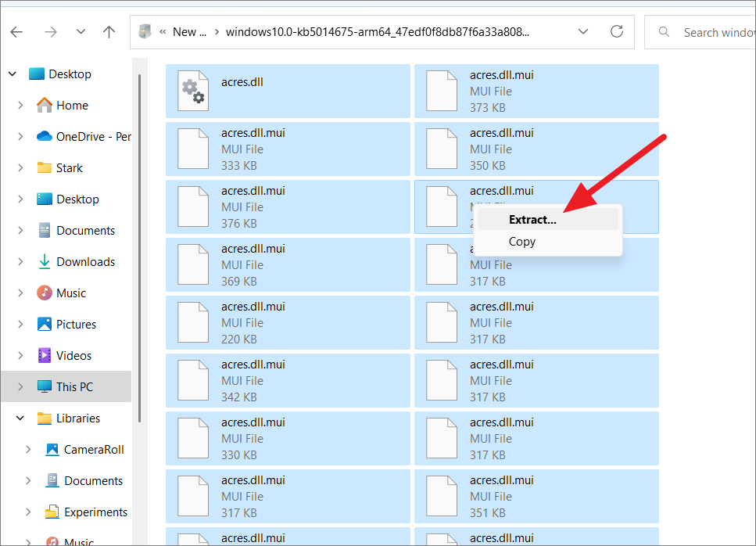The image size is (756, 546).
Task: Open CameraRoll library in sidebar
Action: 94,450
